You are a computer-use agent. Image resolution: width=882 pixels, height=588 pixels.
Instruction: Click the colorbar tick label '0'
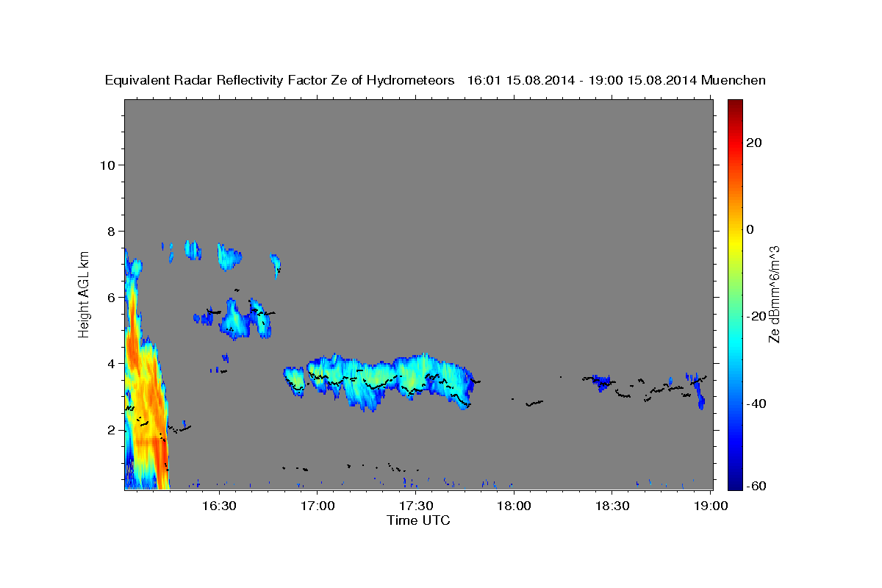750,229
